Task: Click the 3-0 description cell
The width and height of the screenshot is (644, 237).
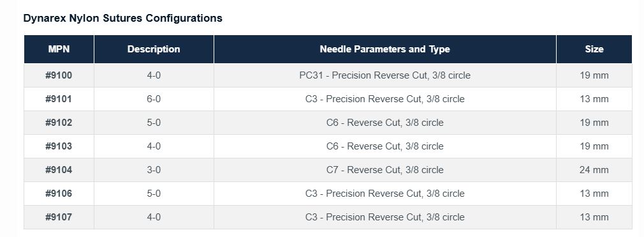Action: pyautogui.click(x=154, y=170)
